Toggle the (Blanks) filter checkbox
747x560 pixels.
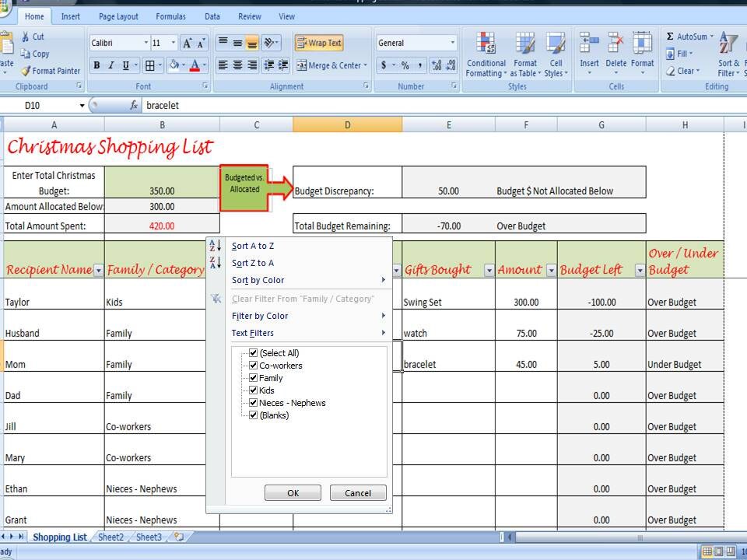(x=254, y=415)
